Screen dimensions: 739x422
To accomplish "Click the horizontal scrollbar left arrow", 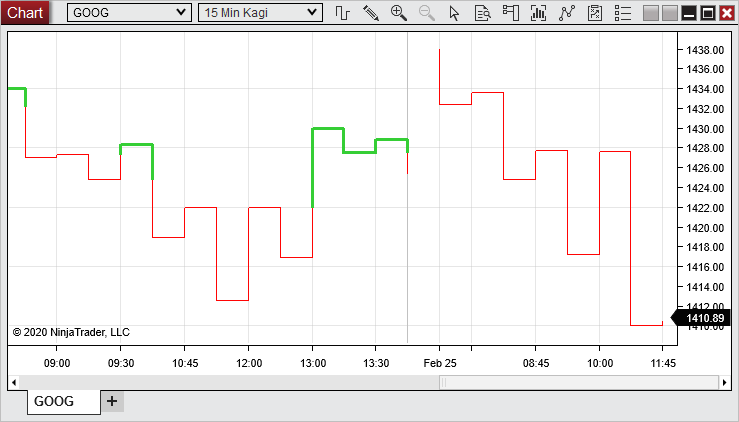I will pyautogui.click(x=14, y=382).
